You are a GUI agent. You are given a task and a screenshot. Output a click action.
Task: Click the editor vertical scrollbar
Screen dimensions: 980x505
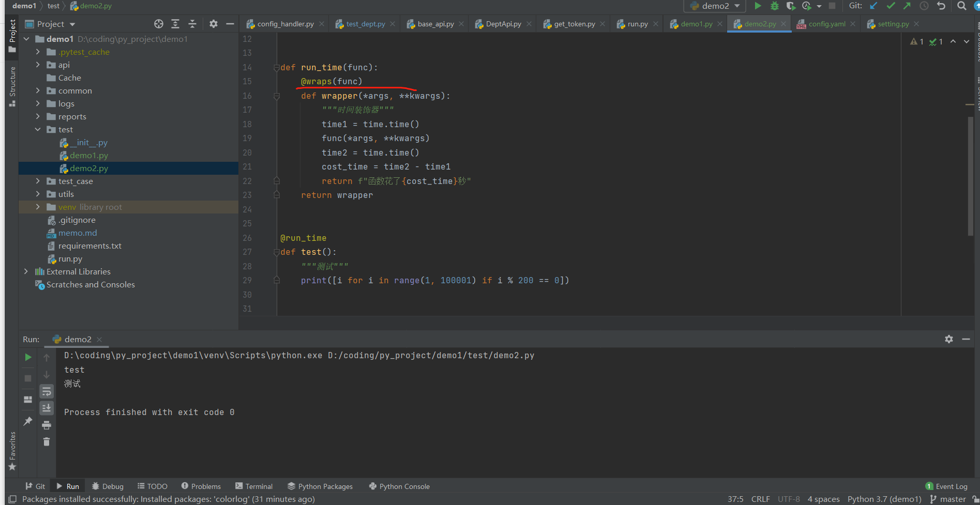[x=971, y=176]
